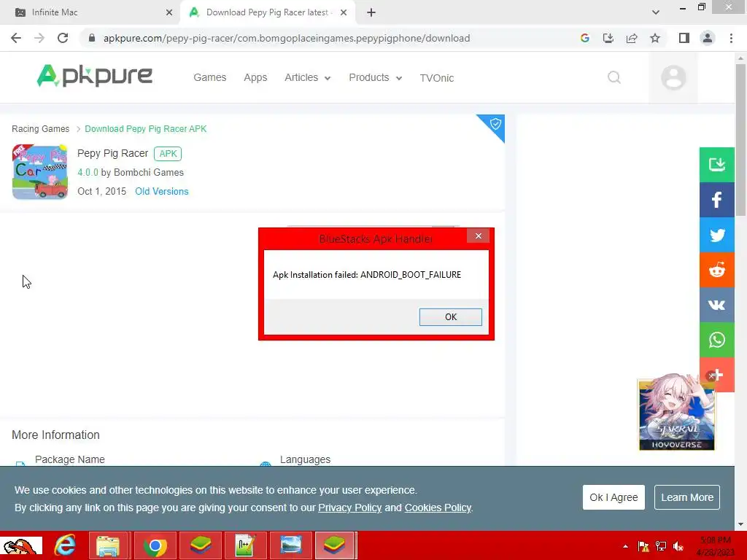Open the Games menu item
747x560 pixels.
click(209, 77)
